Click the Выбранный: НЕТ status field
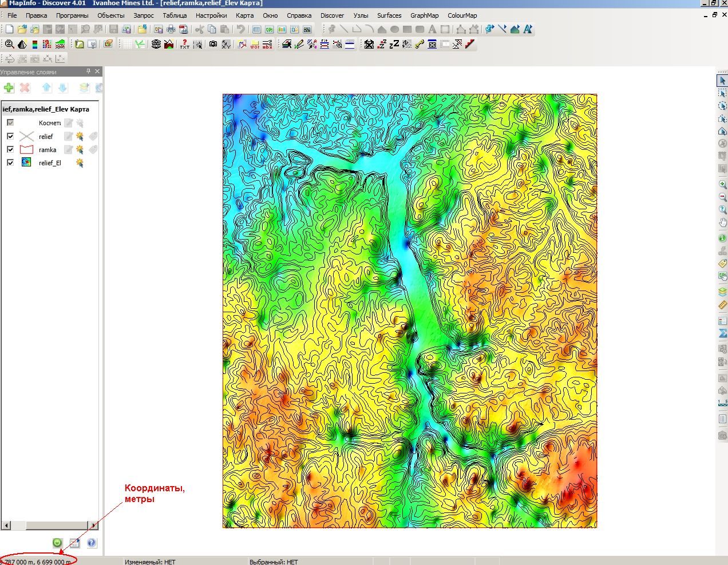 click(274, 562)
